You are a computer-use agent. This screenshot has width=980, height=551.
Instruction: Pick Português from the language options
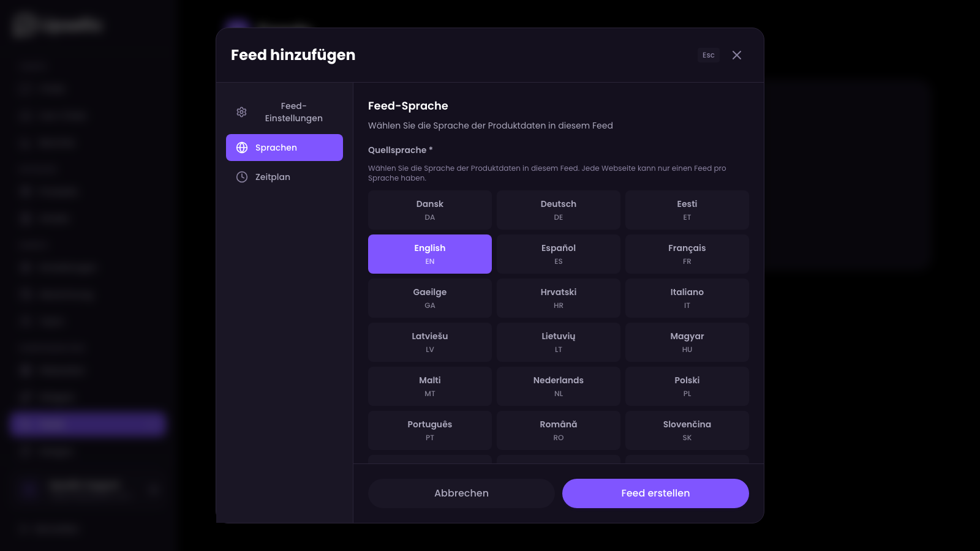(x=429, y=430)
